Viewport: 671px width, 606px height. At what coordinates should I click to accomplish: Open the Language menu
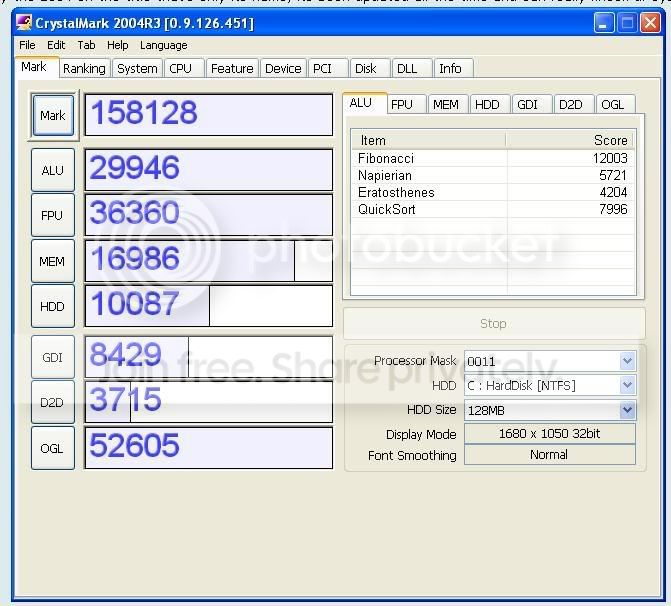pos(163,45)
